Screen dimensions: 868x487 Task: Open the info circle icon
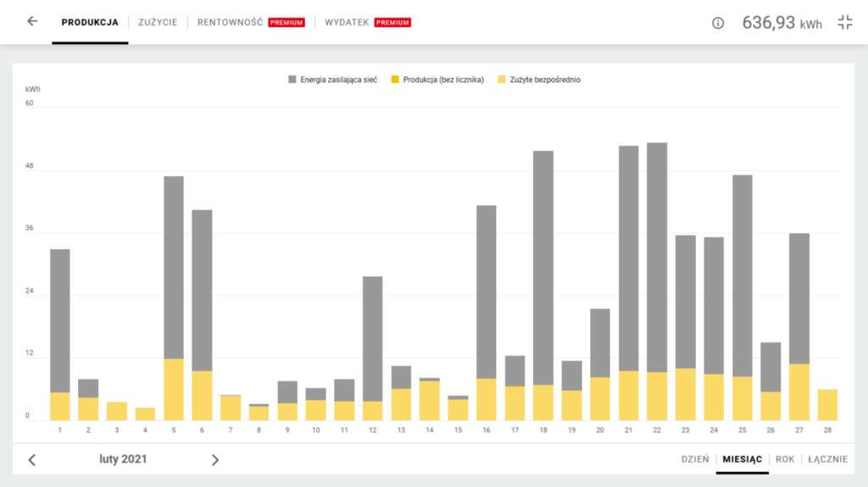coord(718,23)
